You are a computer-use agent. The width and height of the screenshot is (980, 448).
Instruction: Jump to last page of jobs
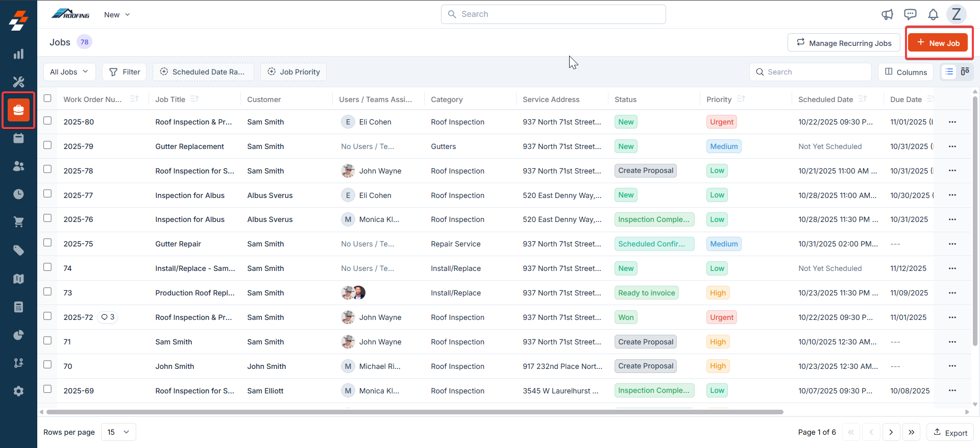point(912,432)
